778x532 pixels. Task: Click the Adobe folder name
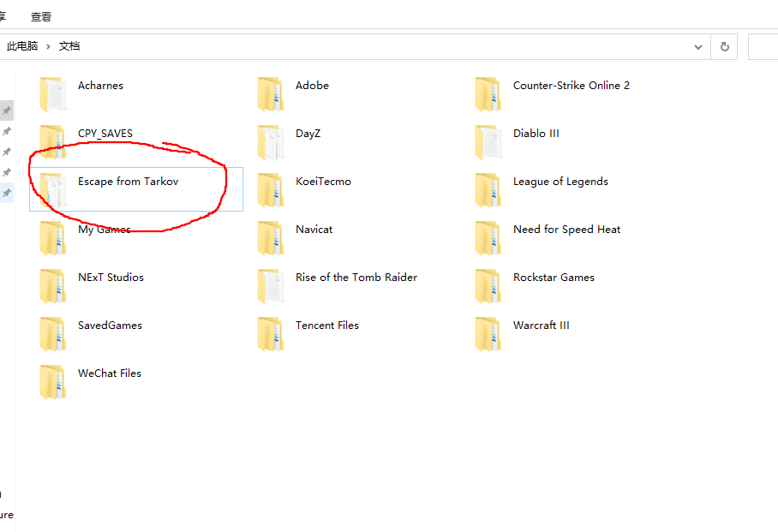pos(312,86)
